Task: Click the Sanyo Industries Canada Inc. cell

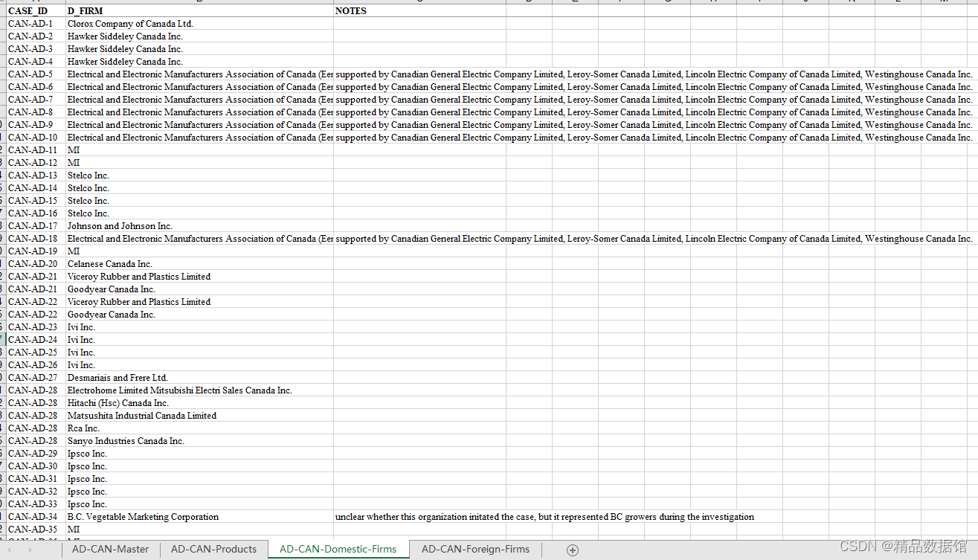Action: tap(200, 441)
